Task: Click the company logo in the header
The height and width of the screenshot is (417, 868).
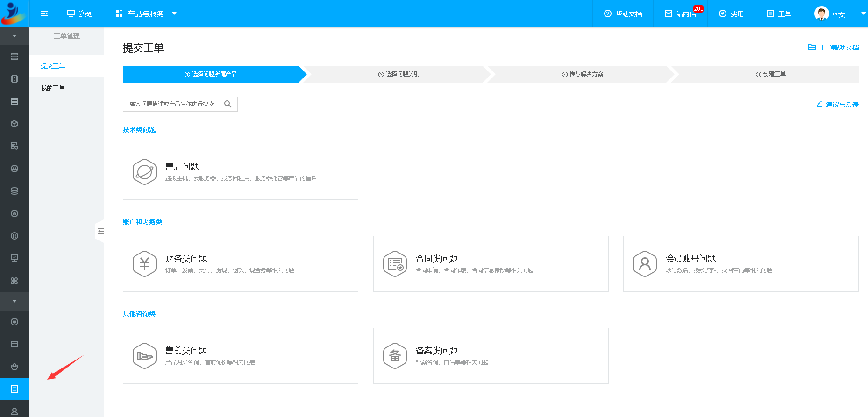Action: pyautogui.click(x=14, y=14)
